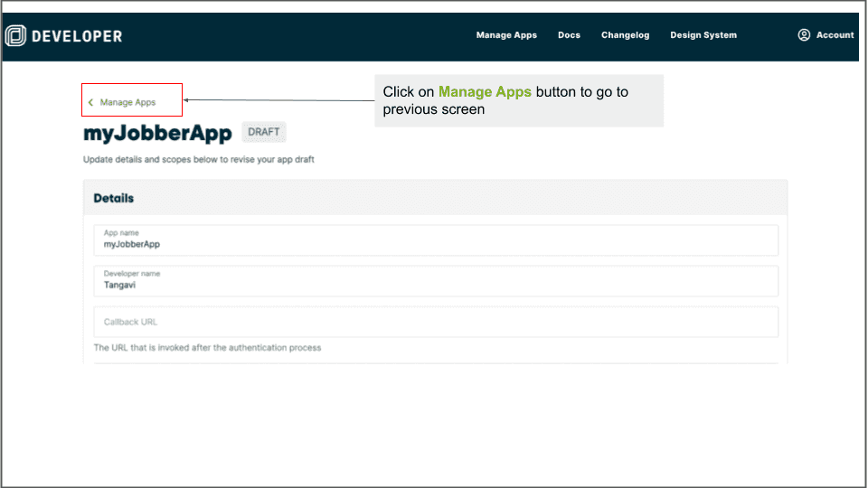Click the DEVELOPER wordmark in the header
868x488 pixels.
(x=77, y=36)
